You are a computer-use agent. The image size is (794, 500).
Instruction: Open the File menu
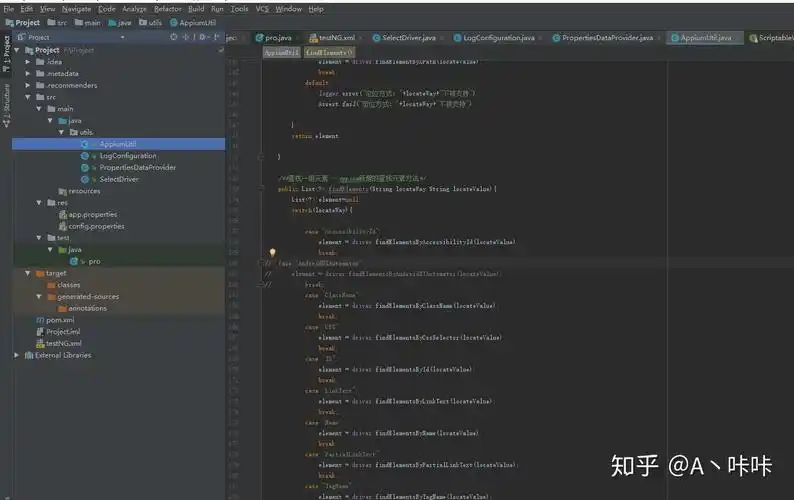9,9
